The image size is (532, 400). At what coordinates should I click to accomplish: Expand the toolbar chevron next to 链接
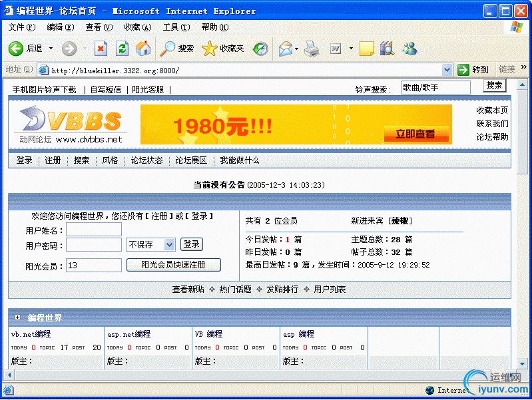[x=523, y=67]
